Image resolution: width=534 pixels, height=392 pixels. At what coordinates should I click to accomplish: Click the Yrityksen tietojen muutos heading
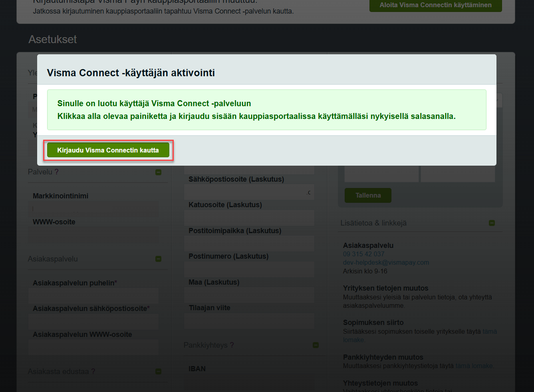[385, 288]
